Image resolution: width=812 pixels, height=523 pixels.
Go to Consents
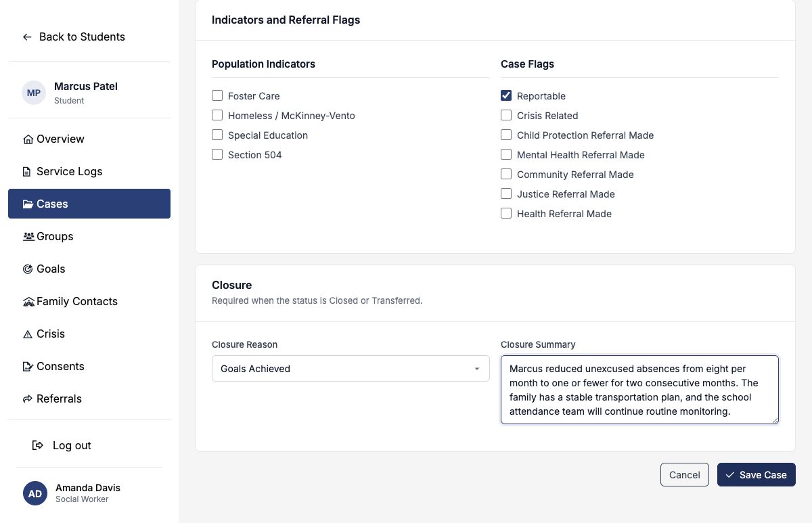click(89, 366)
